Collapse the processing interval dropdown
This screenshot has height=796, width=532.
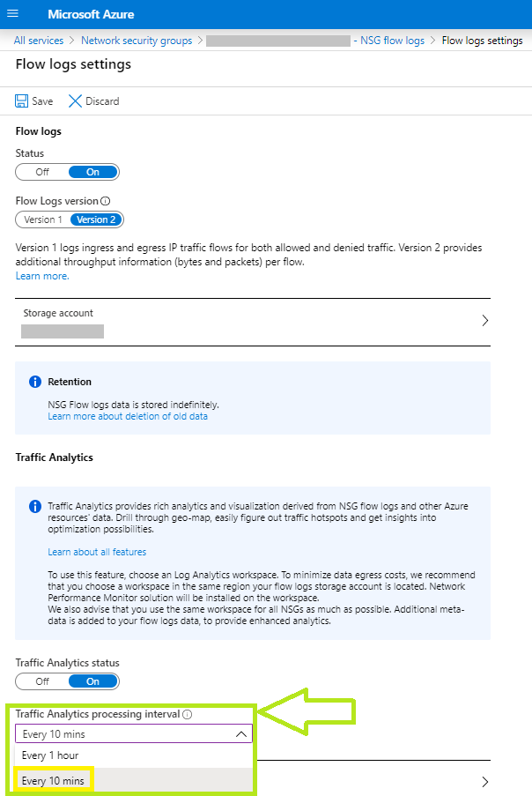coord(241,734)
